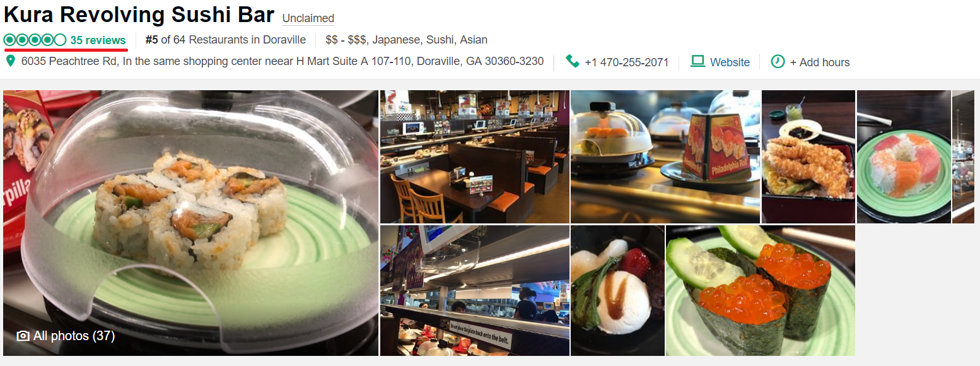Open the 6035 Peachtree Rd address

(282, 61)
